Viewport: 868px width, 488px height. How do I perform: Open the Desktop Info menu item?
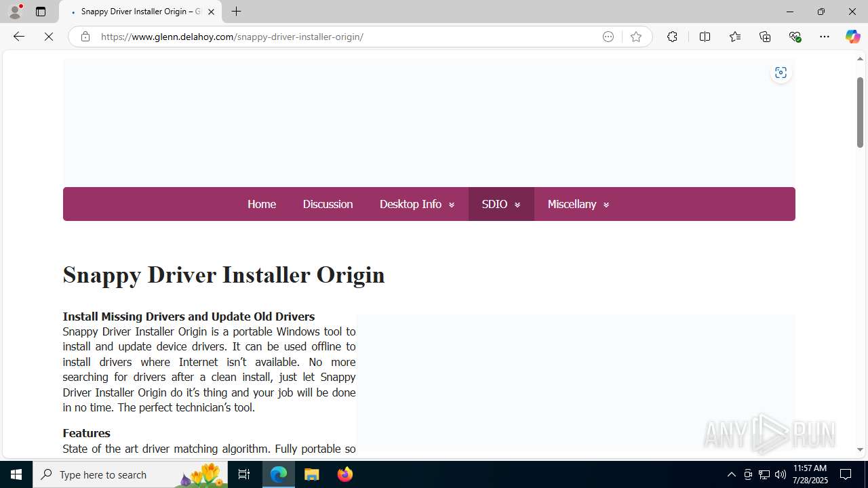tap(410, 204)
